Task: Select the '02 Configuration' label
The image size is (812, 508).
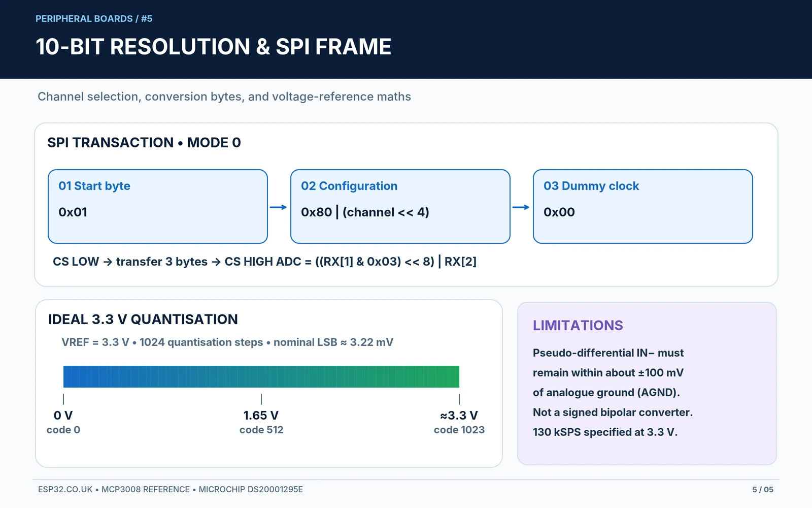Action: click(349, 186)
